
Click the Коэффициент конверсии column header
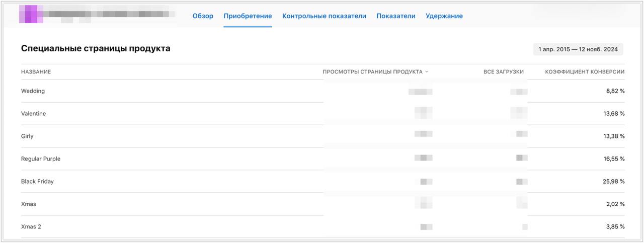(x=585, y=72)
